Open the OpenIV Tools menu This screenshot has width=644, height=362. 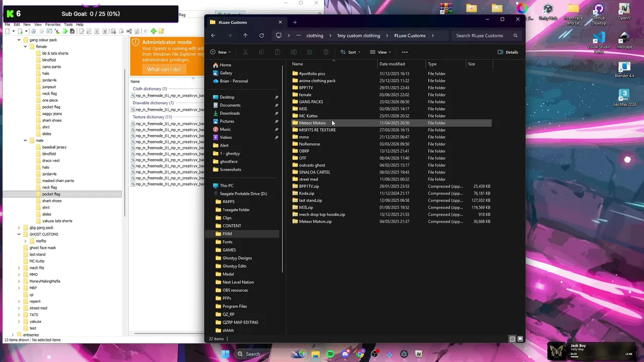(x=68, y=24)
